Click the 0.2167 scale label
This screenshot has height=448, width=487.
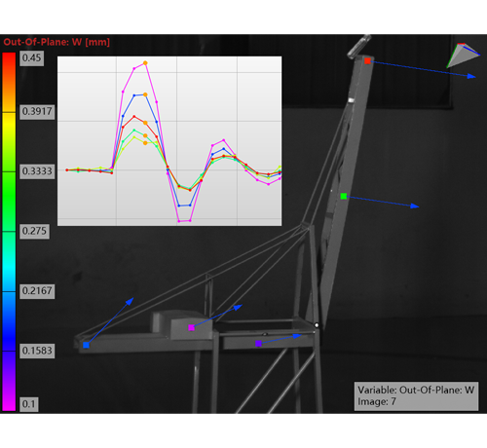(37, 290)
